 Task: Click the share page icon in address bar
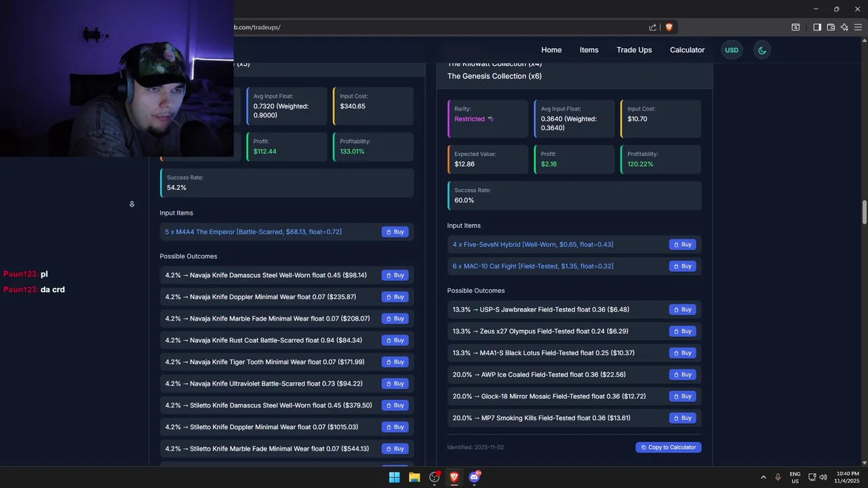(x=652, y=27)
